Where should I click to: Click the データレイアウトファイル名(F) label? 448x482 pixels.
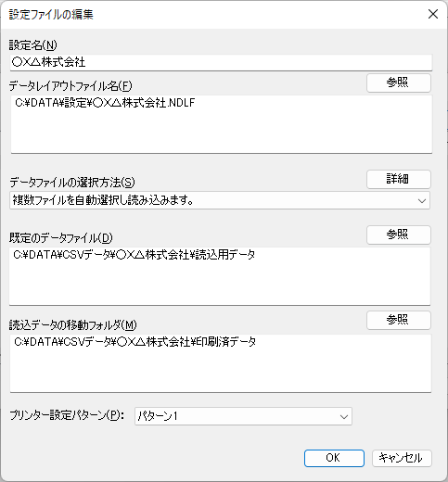click(70, 86)
